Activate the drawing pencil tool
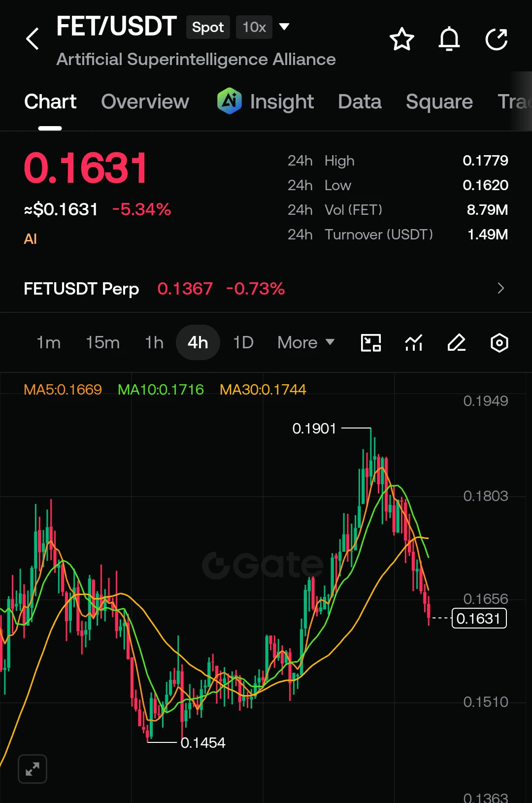532x803 pixels. [x=457, y=342]
